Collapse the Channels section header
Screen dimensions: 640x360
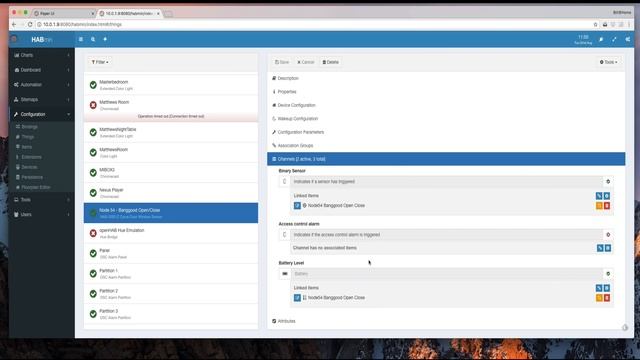point(446,159)
